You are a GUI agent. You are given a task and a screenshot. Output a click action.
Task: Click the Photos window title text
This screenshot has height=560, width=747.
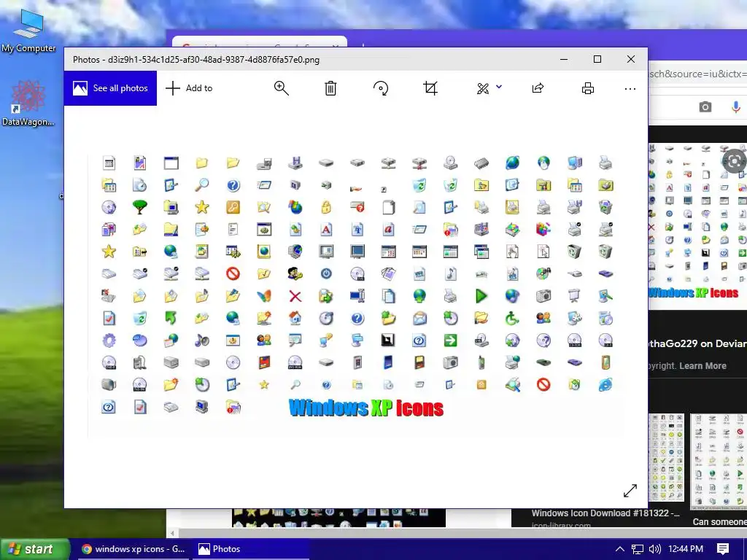click(x=196, y=60)
